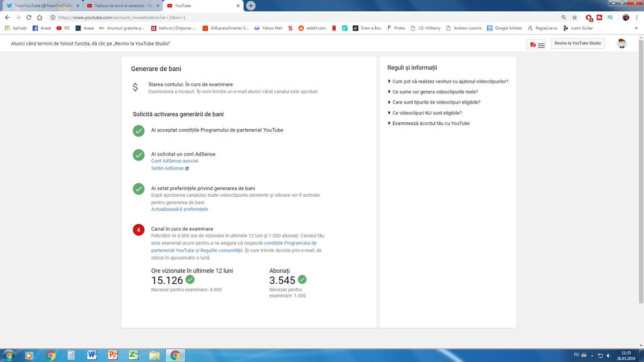Screen dimensions: 644x362
Task: Open the Yahoo Mail bookmark
Action: pos(268,28)
